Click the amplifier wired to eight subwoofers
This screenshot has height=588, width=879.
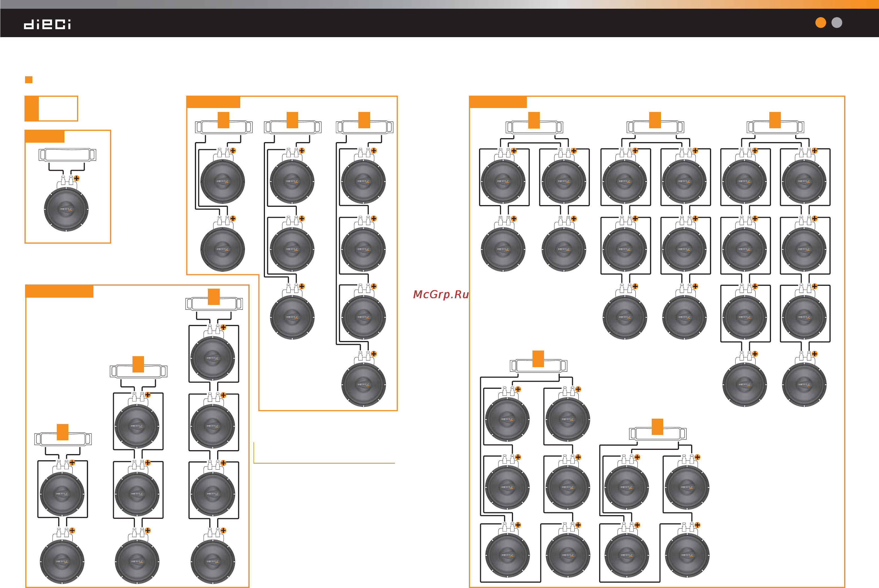point(775,127)
